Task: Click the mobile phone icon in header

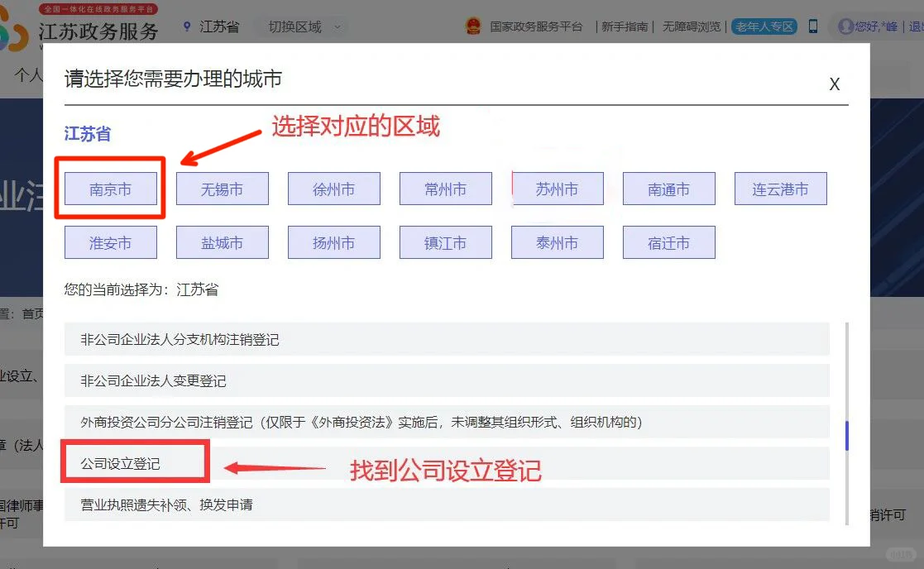Action: pyautogui.click(x=812, y=26)
